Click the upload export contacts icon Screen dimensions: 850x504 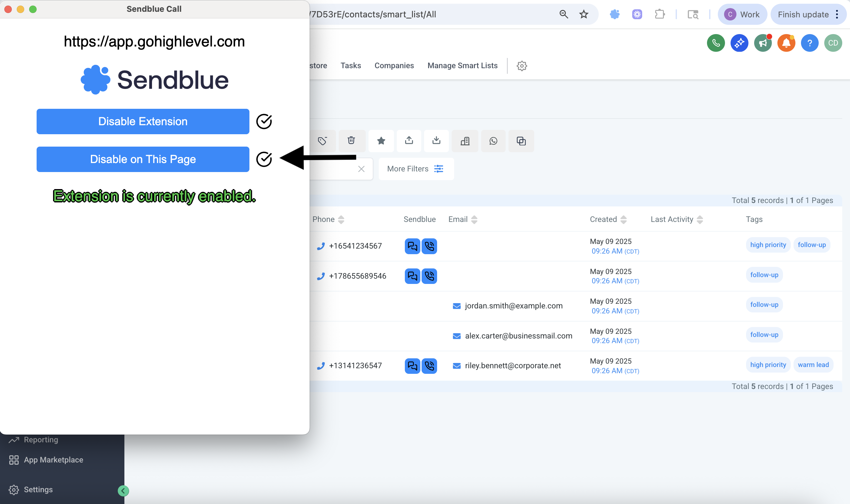409,141
